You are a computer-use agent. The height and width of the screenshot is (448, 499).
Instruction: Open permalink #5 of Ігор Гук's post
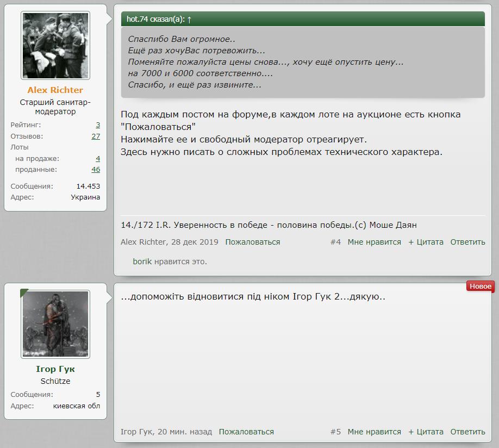click(x=335, y=432)
